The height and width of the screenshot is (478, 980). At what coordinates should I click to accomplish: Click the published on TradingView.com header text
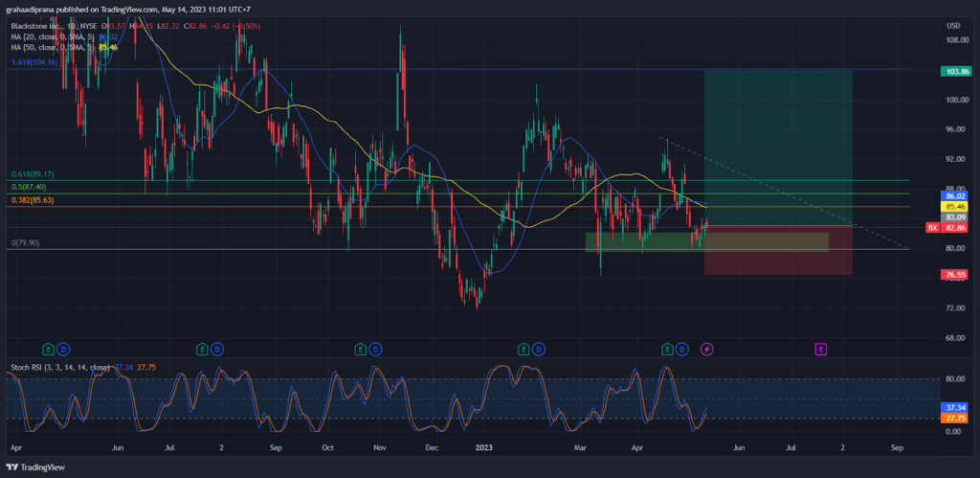coord(130,10)
